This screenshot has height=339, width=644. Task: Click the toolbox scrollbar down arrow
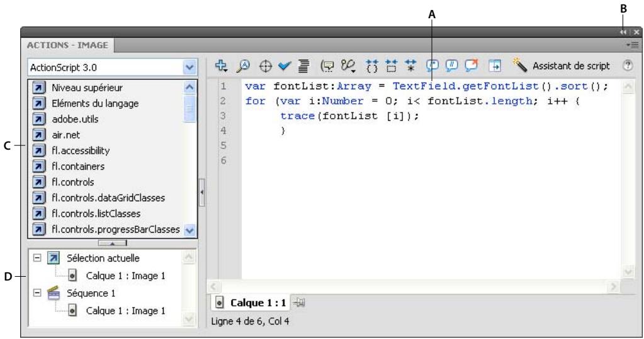click(x=189, y=230)
